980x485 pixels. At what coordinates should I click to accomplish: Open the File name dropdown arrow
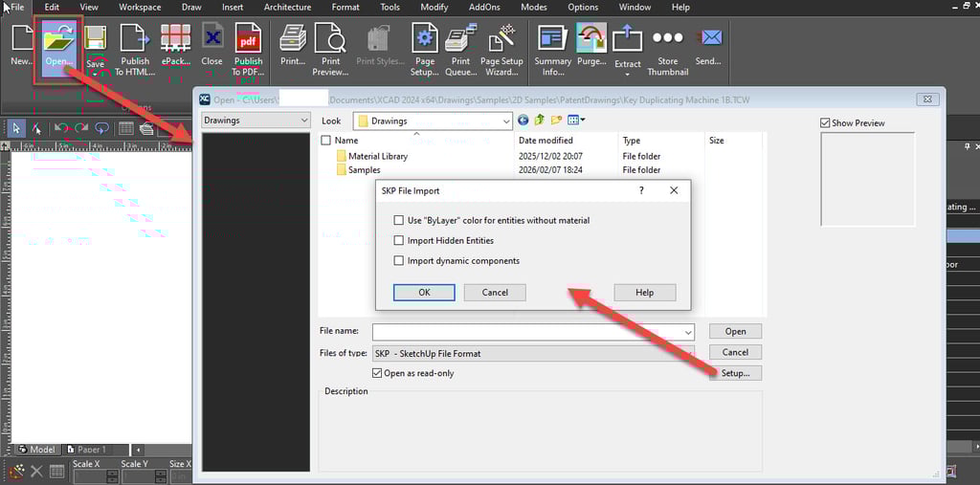click(x=688, y=332)
